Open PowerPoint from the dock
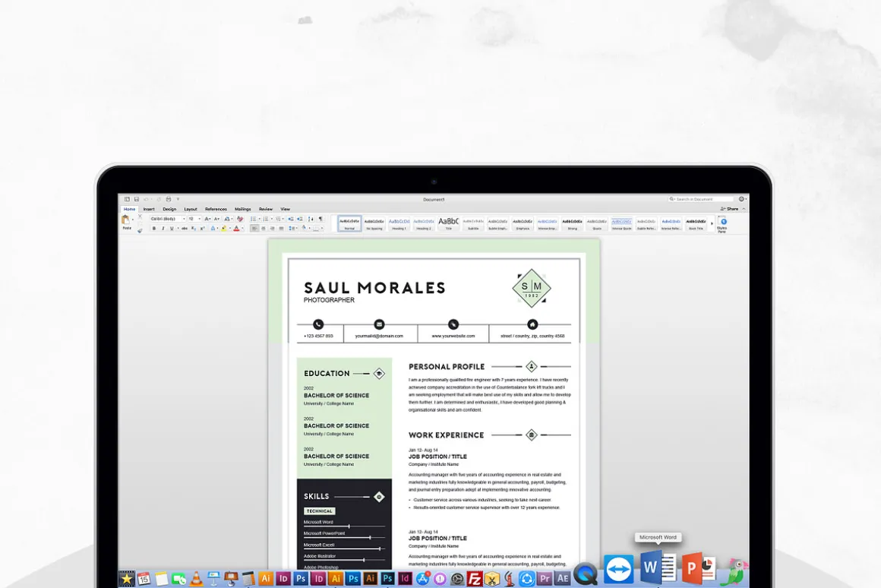Image resolution: width=881 pixels, height=588 pixels. pos(699,569)
